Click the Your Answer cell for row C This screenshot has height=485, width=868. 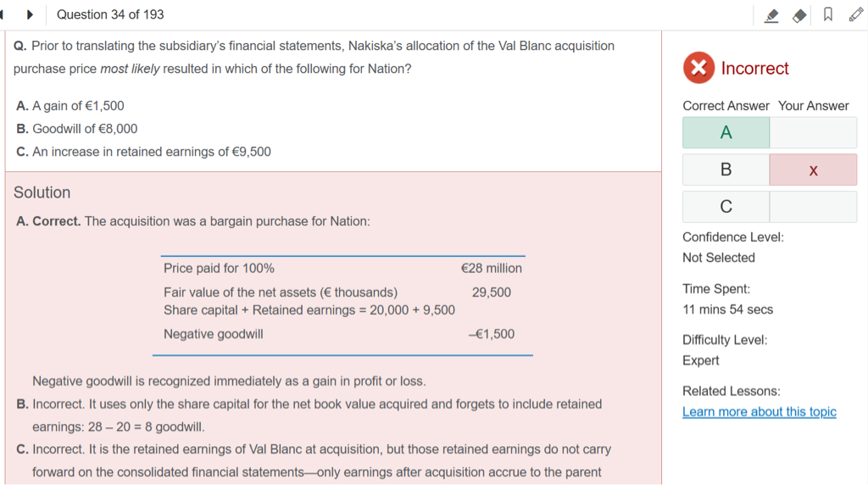[813, 207]
